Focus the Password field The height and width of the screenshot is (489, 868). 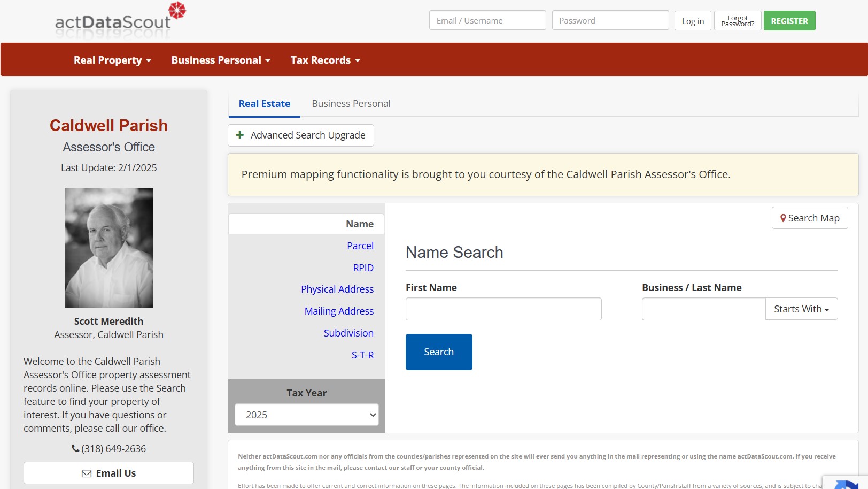pyautogui.click(x=610, y=20)
